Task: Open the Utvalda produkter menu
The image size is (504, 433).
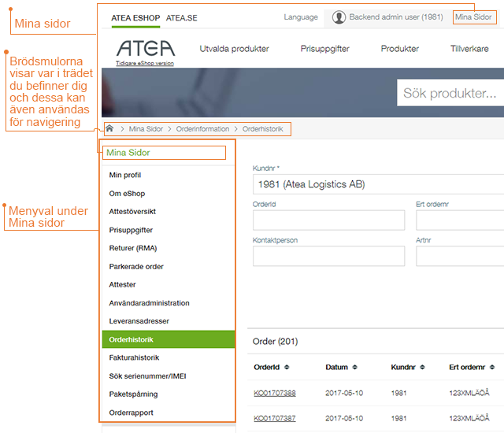Action: pos(234,49)
